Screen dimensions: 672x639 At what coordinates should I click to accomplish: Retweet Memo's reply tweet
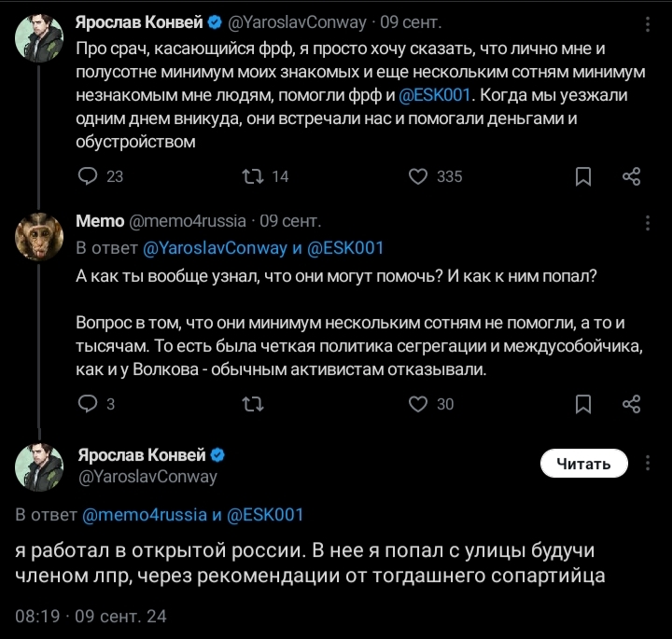click(253, 403)
